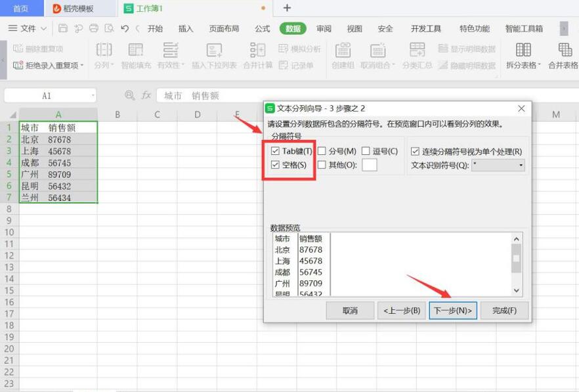The width and height of the screenshot is (579, 392).
Task: Click the 有效性 data validation icon
Action: pyautogui.click(x=171, y=49)
